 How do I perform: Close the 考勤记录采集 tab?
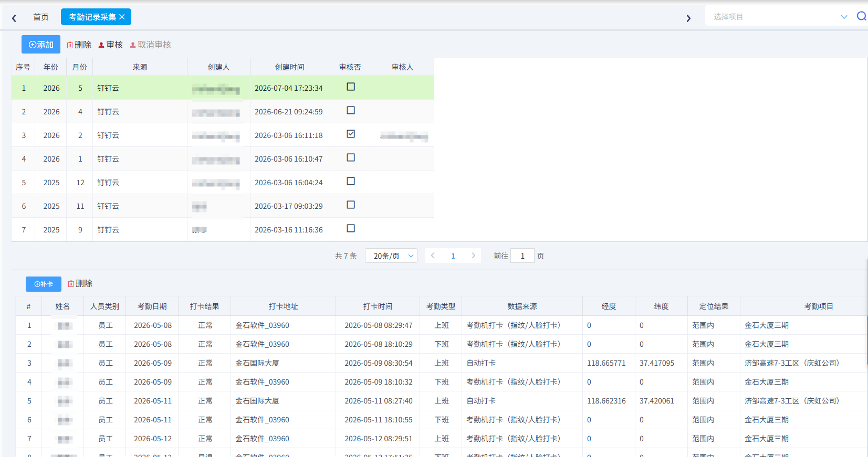(122, 17)
